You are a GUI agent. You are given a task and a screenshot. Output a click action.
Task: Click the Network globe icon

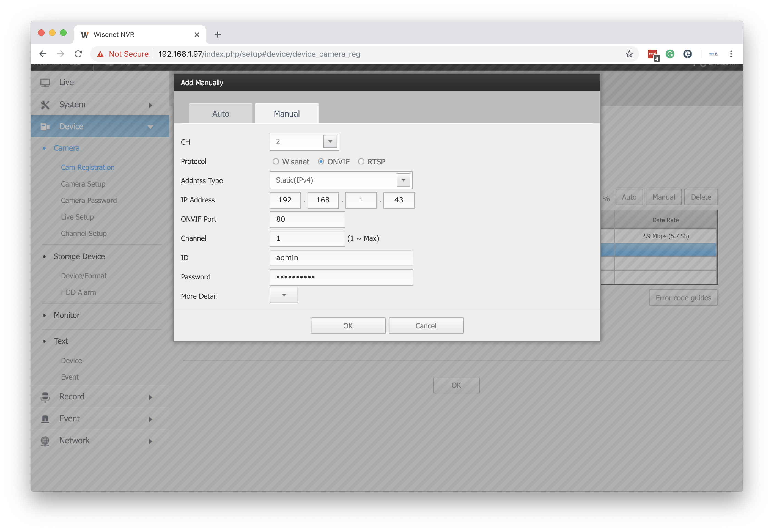[x=45, y=441]
